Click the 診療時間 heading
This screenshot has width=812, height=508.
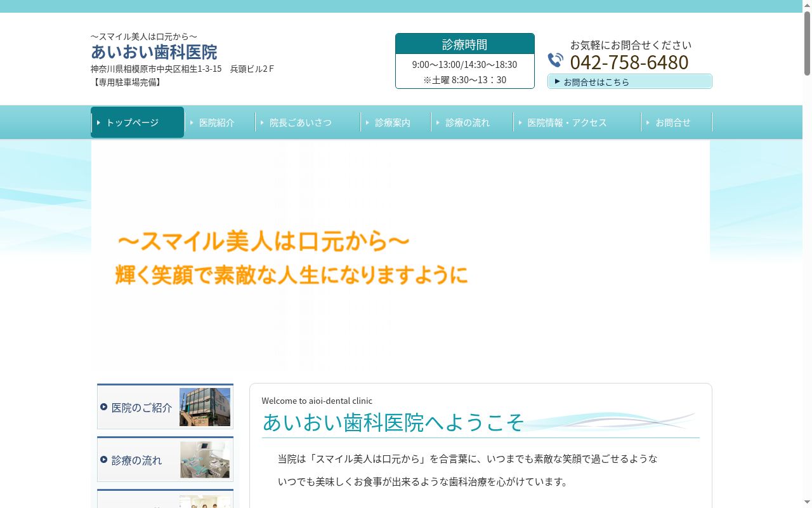point(465,44)
